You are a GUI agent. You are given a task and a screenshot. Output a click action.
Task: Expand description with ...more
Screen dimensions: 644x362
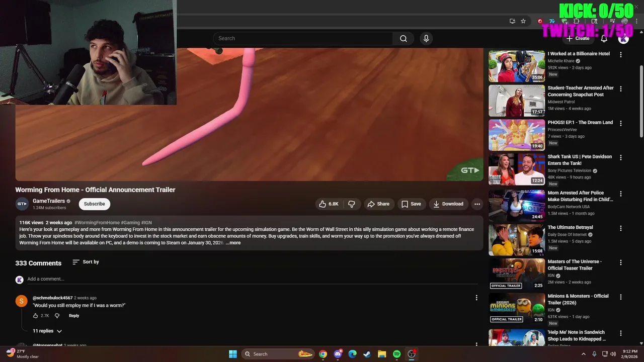[x=233, y=243]
